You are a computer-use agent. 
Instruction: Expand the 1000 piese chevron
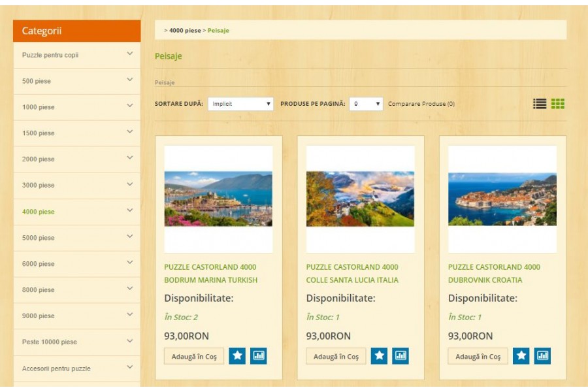(x=130, y=106)
